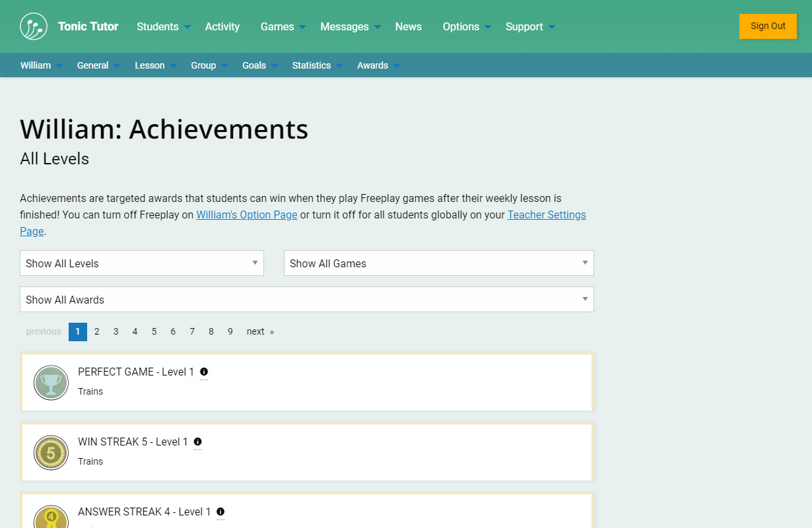
Task: Open the Statistics submenu
Action: coord(317,65)
